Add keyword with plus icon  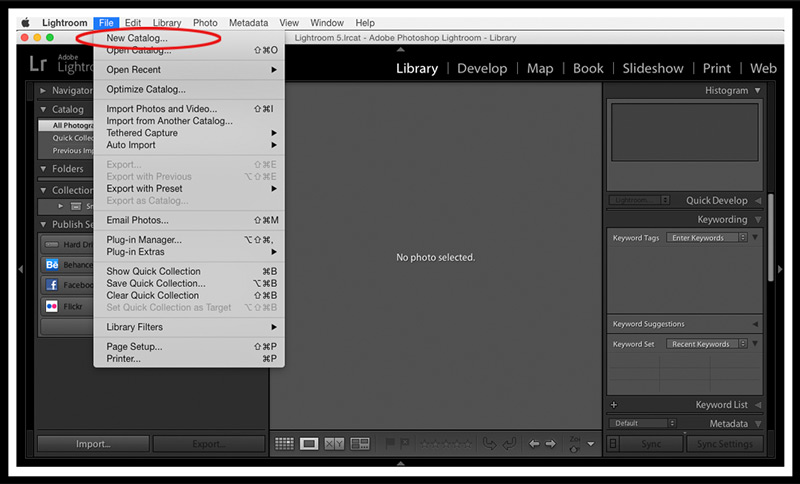614,405
